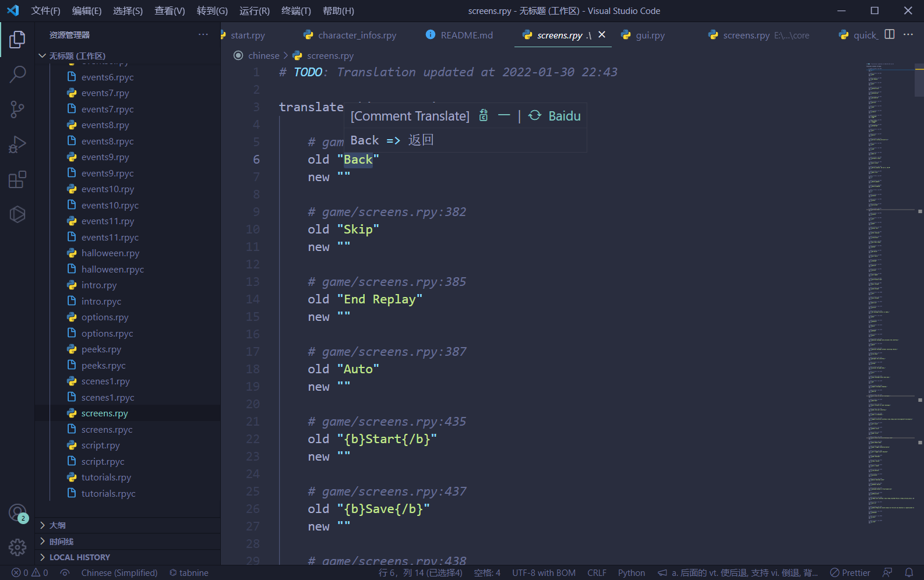
Task: Open tutorials.rpy file
Action: (106, 478)
